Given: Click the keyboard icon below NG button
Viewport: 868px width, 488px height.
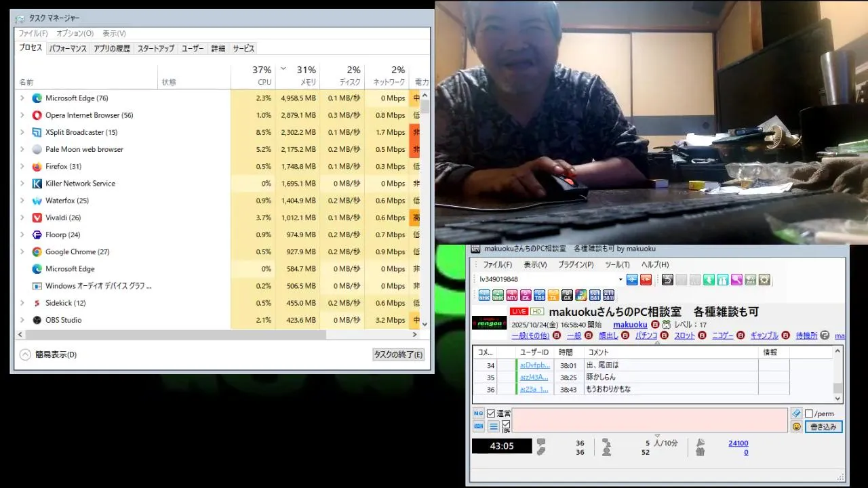Looking at the screenshot, I should (479, 426).
